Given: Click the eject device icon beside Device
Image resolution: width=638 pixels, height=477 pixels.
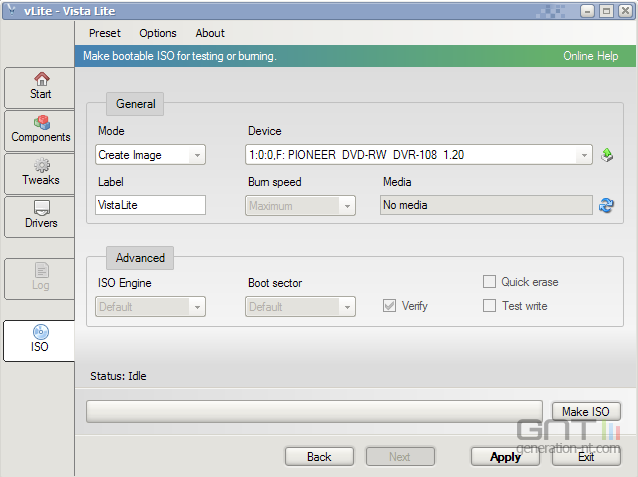Looking at the screenshot, I should coord(607,155).
